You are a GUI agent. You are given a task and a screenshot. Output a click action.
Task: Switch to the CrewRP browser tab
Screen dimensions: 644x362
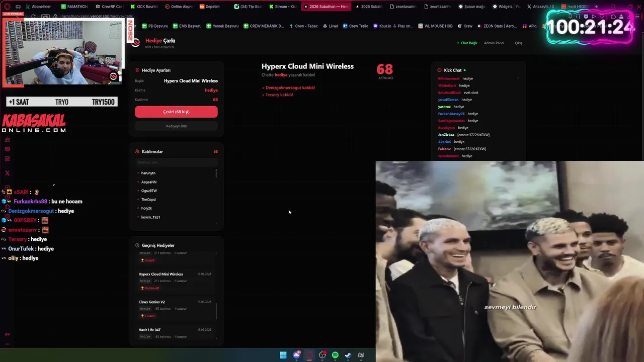click(x=109, y=7)
